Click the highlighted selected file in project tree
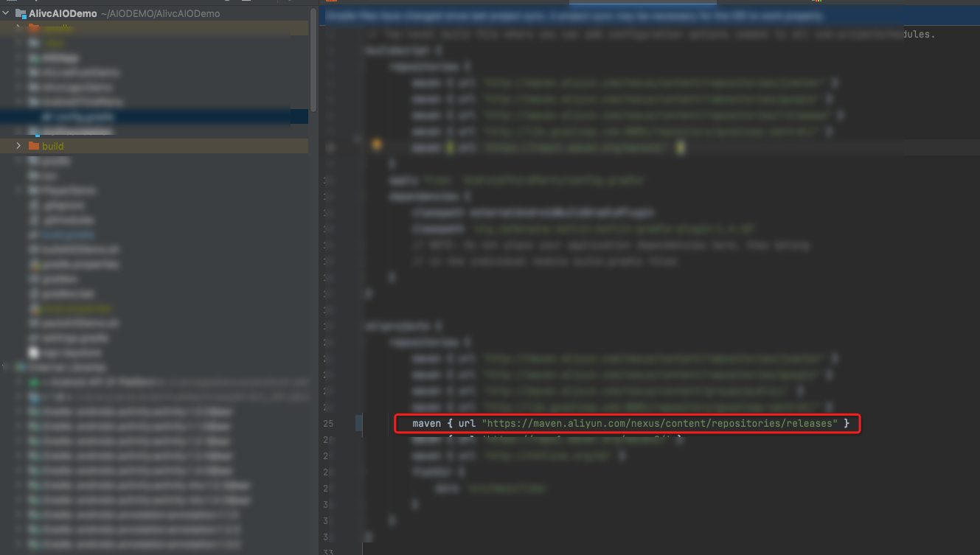980x555 pixels. point(154,116)
